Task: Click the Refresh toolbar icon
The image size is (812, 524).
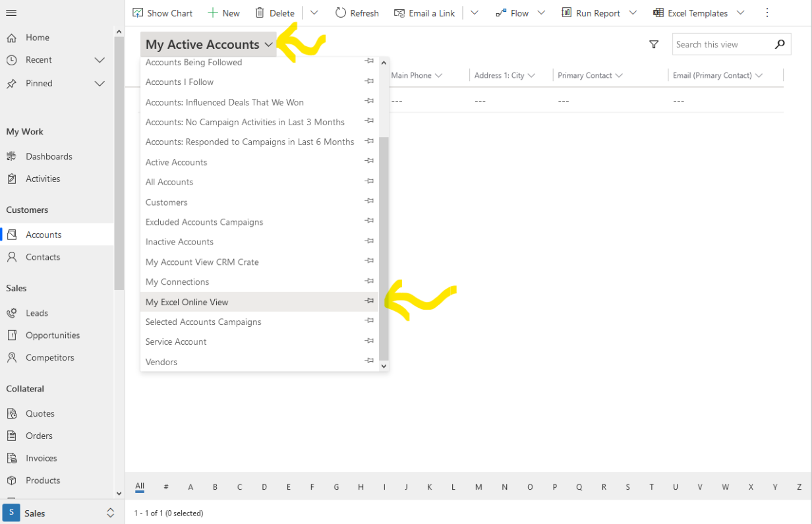Action: coord(341,13)
